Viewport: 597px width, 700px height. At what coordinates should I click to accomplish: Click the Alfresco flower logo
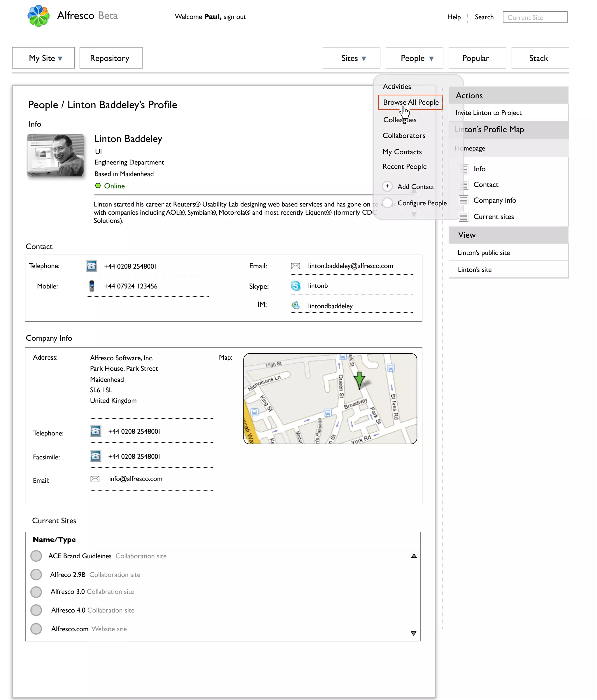click(x=38, y=16)
